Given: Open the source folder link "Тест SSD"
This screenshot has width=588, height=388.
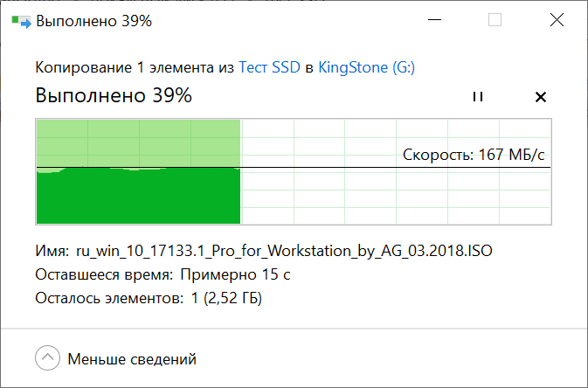Looking at the screenshot, I should (x=269, y=67).
